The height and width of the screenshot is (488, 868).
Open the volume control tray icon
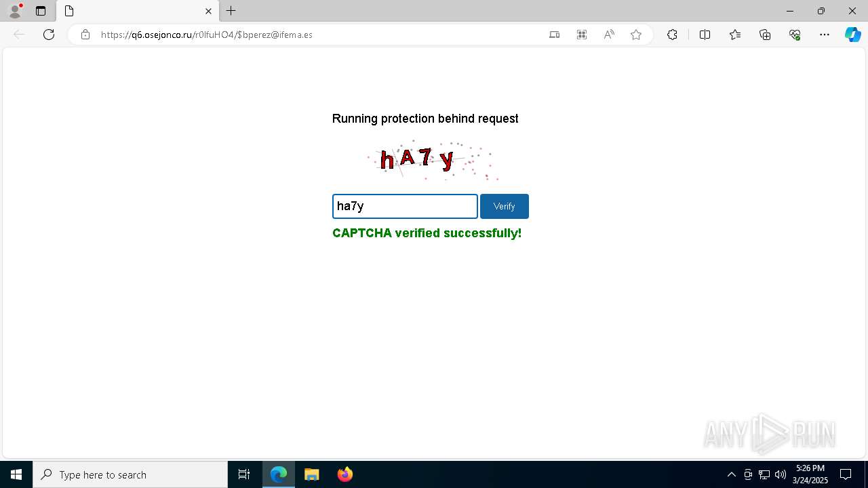pyautogui.click(x=781, y=474)
